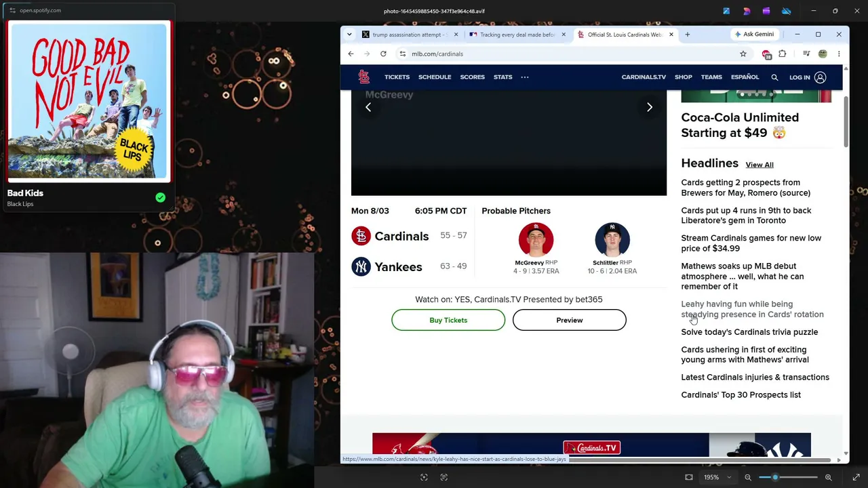Click the account avatar icon beside LOG IN
Image resolution: width=868 pixels, height=488 pixels.
[820, 77]
